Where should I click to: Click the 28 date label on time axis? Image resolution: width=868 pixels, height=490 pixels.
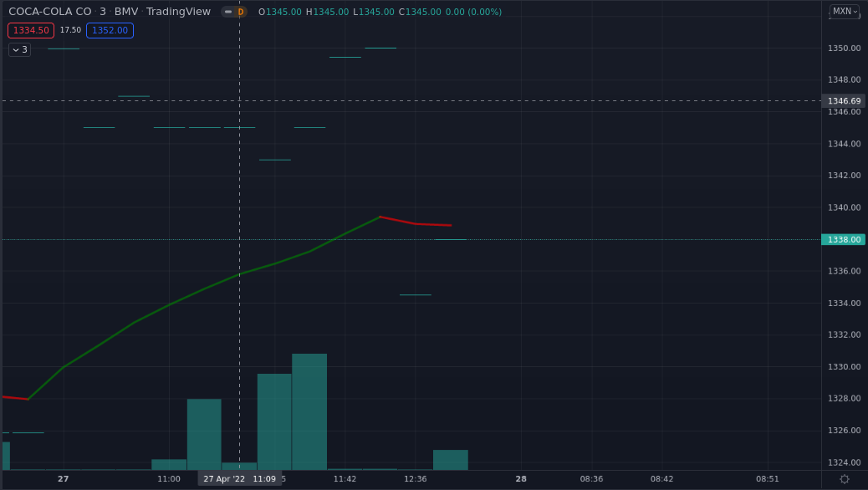tap(521, 479)
